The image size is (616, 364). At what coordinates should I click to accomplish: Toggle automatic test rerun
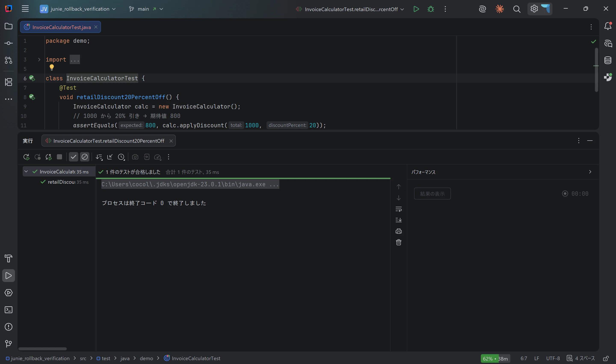pos(49,157)
